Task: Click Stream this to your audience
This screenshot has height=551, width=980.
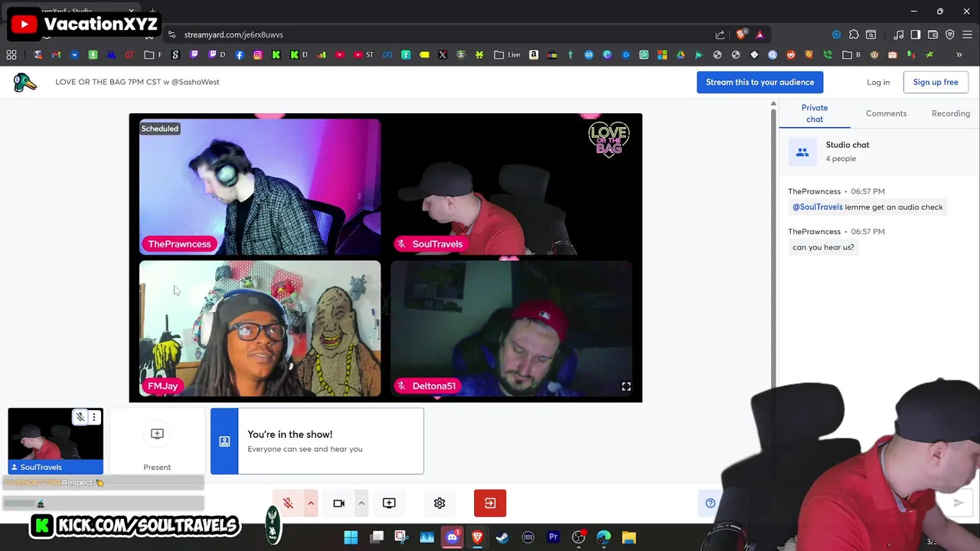Action: [x=759, y=82]
